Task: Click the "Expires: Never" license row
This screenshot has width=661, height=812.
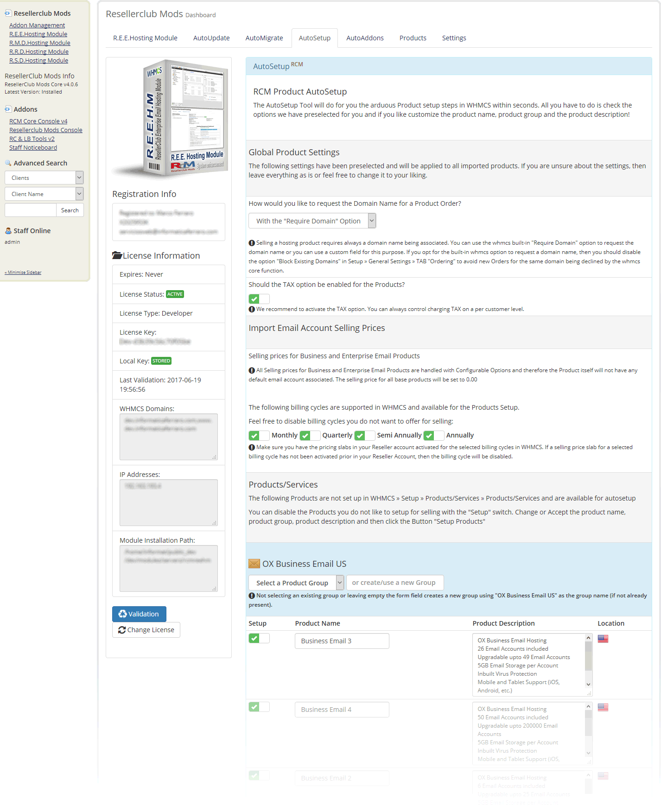Action: (169, 274)
